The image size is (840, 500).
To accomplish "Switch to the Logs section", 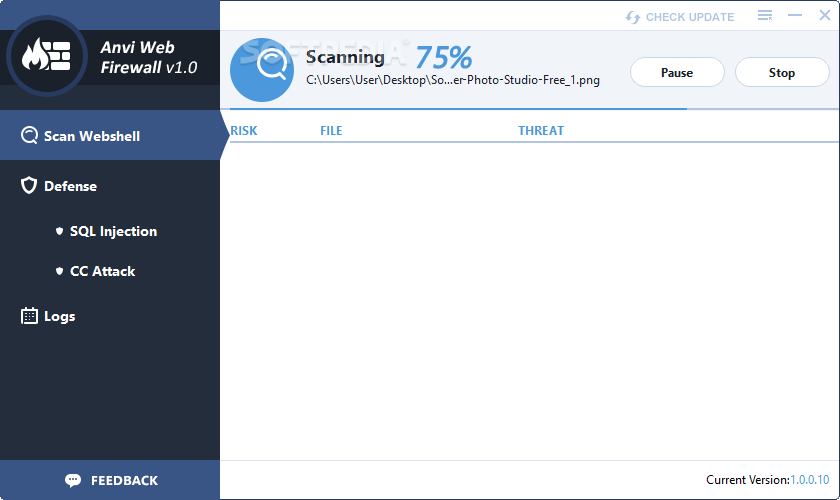I will coord(59,316).
